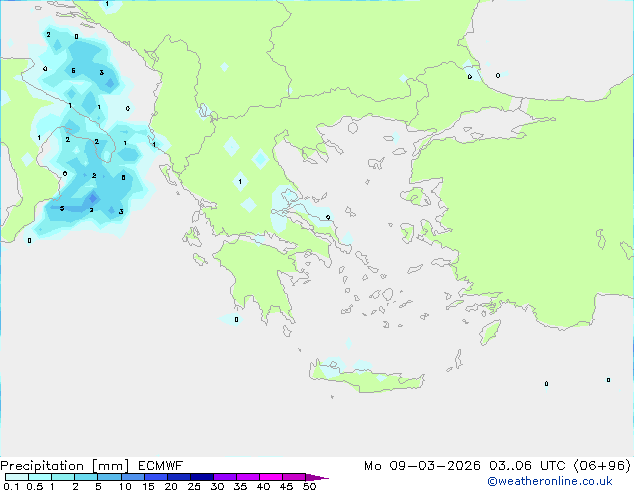This screenshot has width=634, height=490.
Task: Click the 45–50 mm legend swatch
Action: [294, 477]
